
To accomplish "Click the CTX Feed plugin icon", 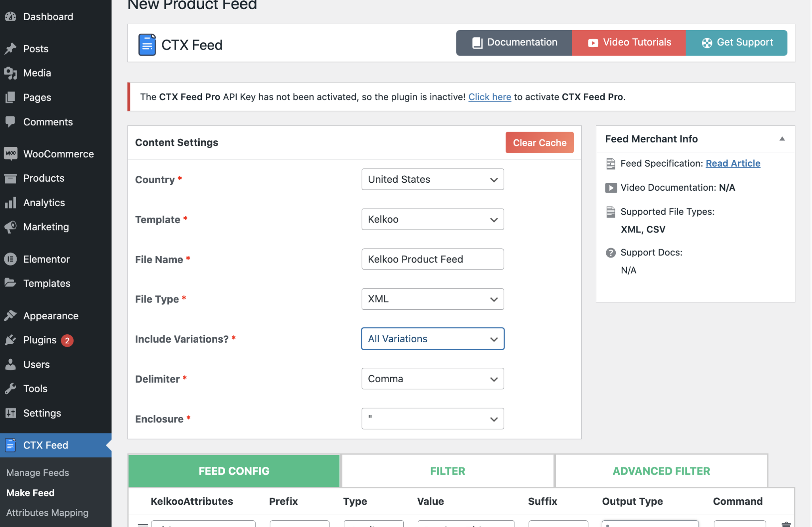I will pos(11,445).
